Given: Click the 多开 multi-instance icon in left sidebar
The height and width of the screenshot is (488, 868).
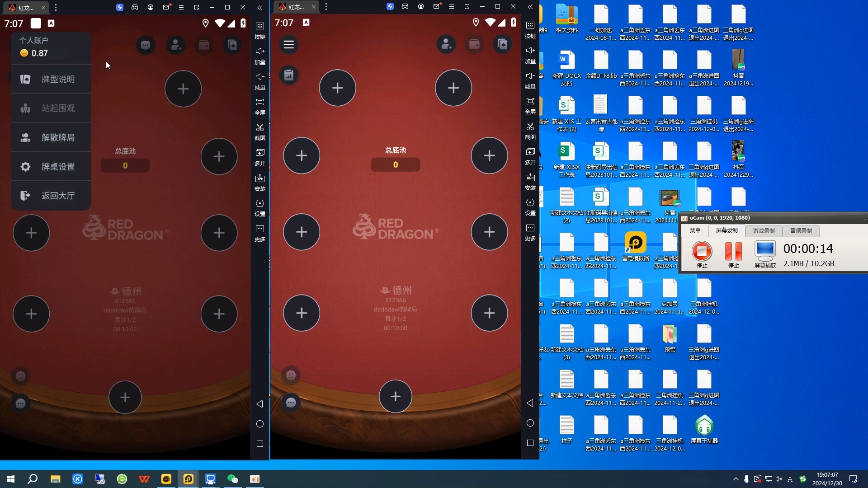Looking at the screenshot, I should point(259,154).
